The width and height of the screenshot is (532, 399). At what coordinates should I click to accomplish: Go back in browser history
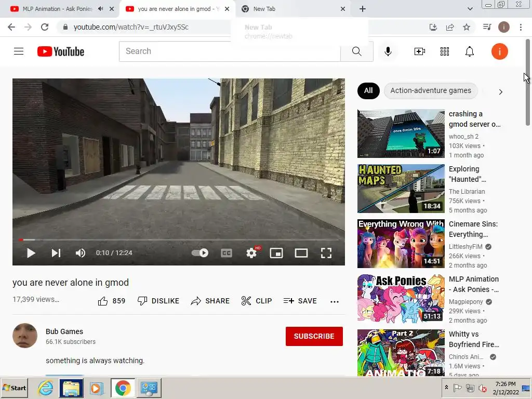(11, 27)
